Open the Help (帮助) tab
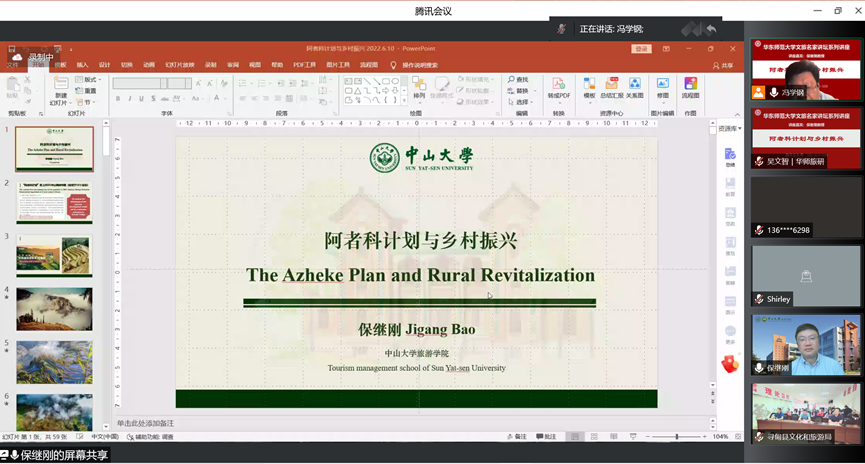 click(277, 65)
